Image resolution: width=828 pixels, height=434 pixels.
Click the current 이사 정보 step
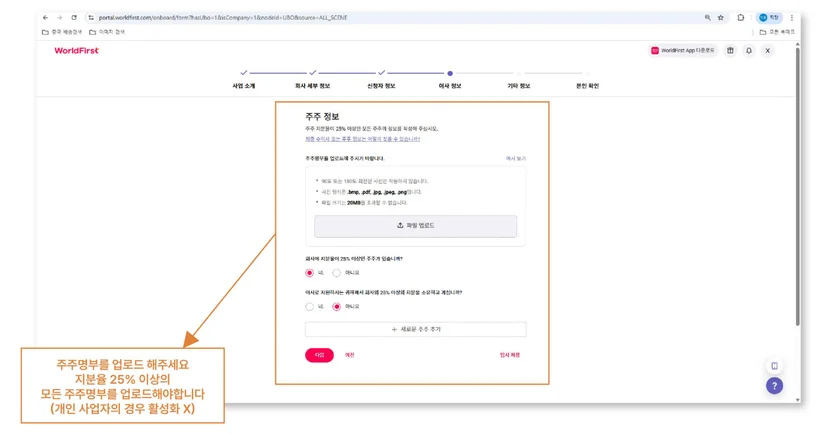point(450,86)
